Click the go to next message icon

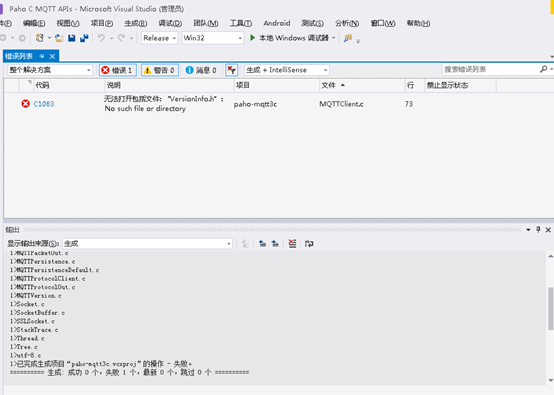click(x=275, y=243)
